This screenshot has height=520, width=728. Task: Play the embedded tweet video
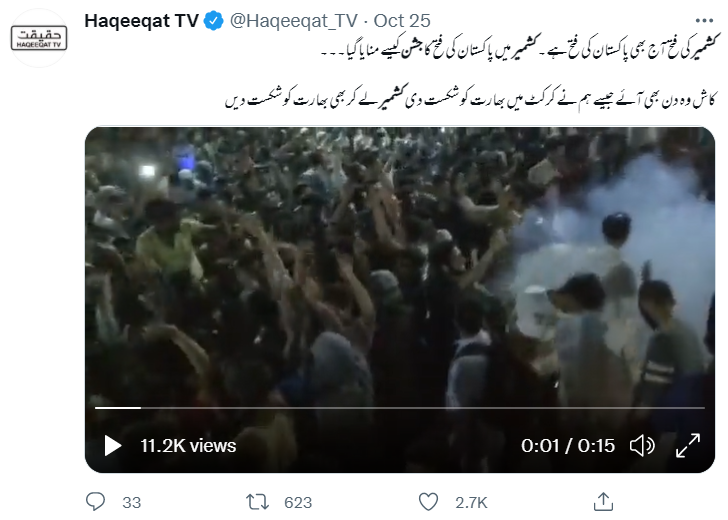[112, 446]
